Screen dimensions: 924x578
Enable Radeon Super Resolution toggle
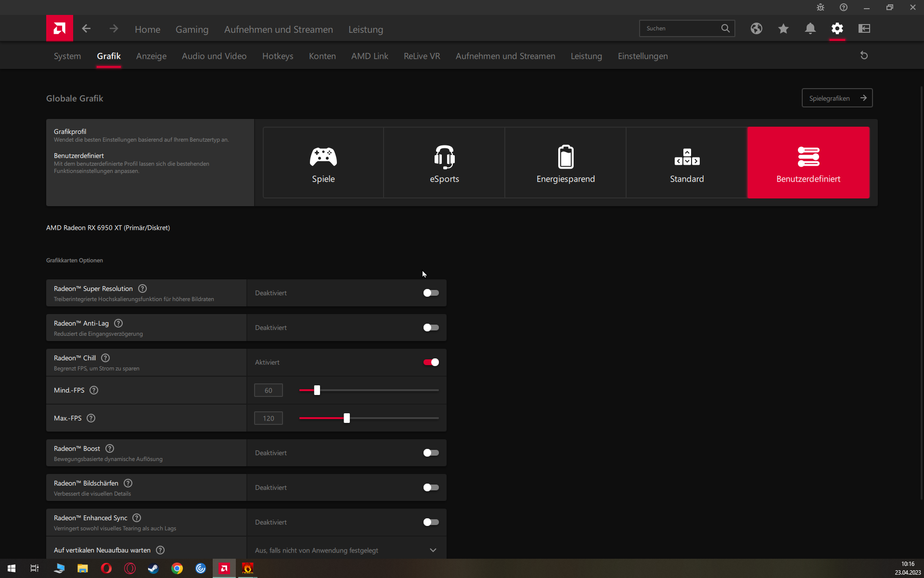tap(431, 293)
